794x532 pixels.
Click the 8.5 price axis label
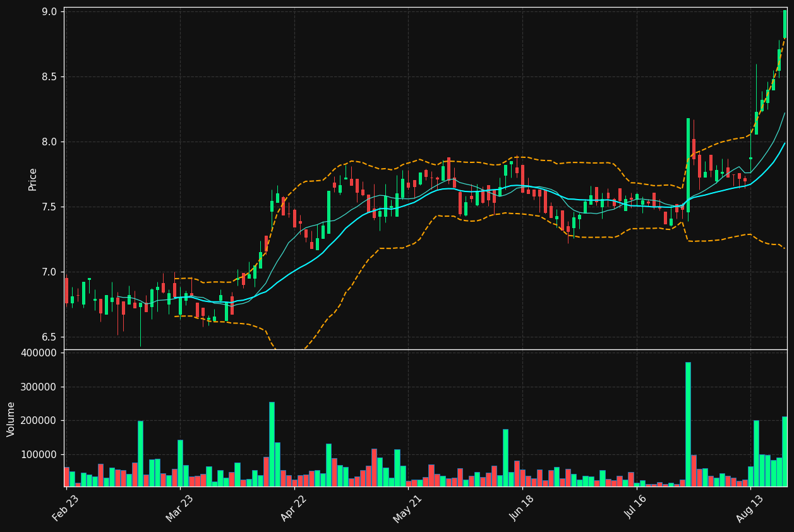50,77
